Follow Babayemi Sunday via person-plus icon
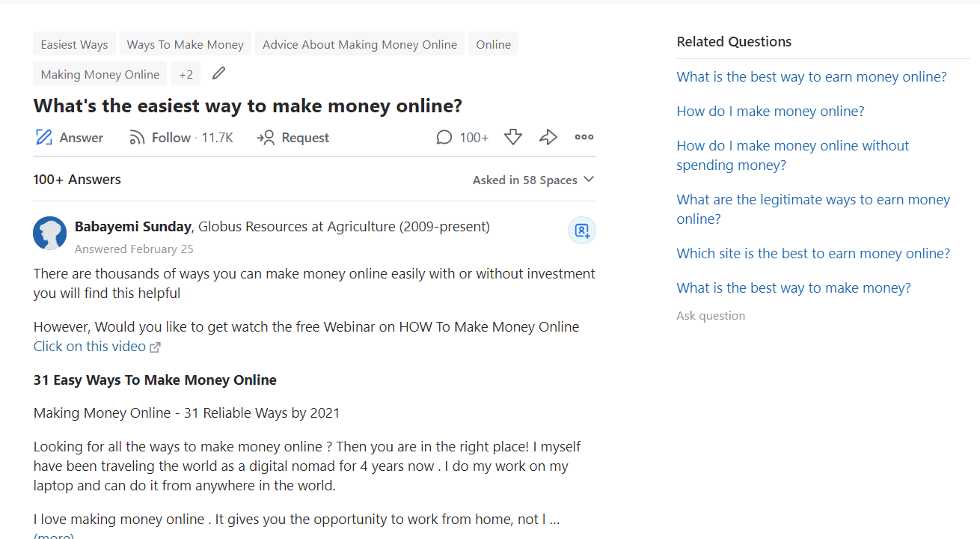 click(582, 231)
